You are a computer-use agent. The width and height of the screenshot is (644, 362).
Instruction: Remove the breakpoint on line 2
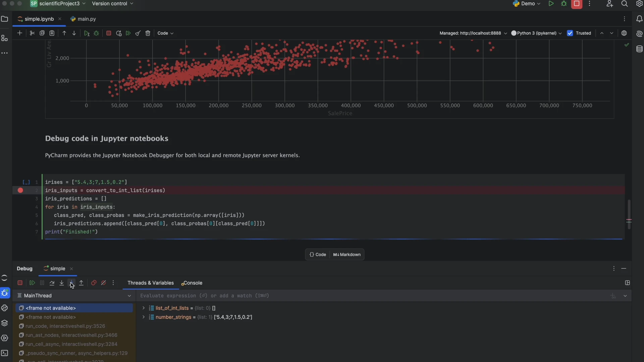[20, 190]
